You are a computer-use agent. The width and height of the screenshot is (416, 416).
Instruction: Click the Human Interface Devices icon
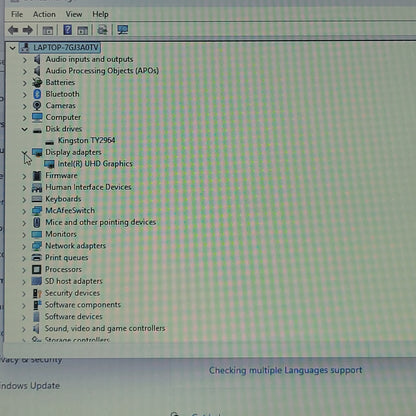[37, 187]
